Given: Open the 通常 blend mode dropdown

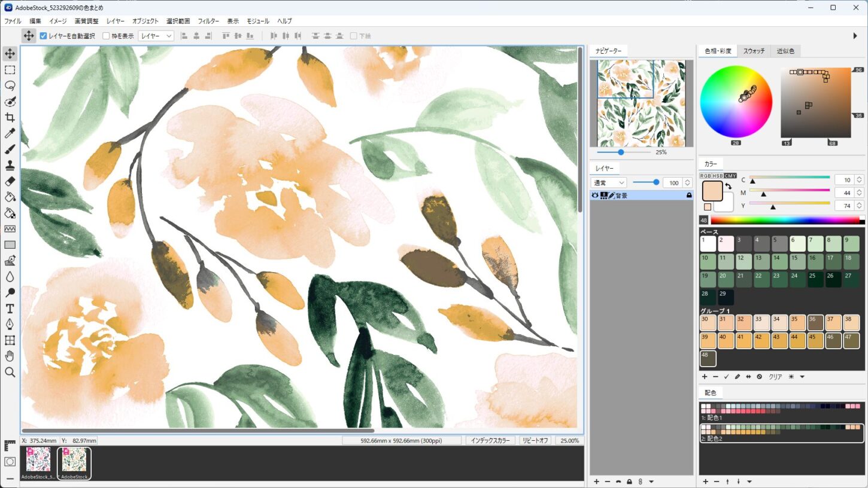Looking at the screenshot, I should click(x=608, y=183).
